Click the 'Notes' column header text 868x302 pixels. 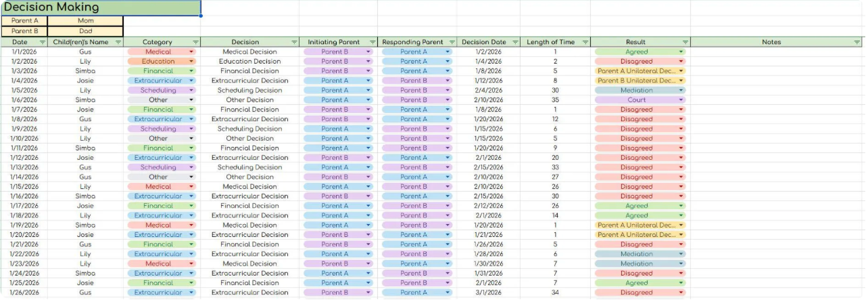click(771, 42)
